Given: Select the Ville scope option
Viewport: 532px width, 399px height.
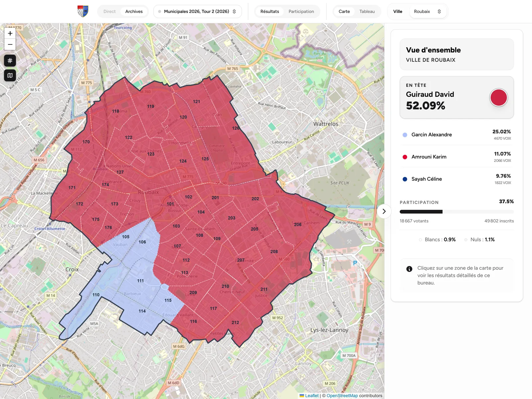Looking at the screenshot, I should [398, 11].
